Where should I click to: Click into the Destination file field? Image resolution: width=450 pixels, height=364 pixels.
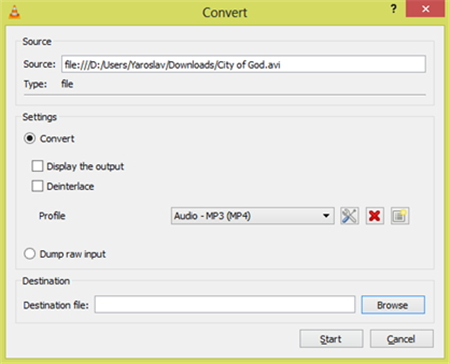225,304
